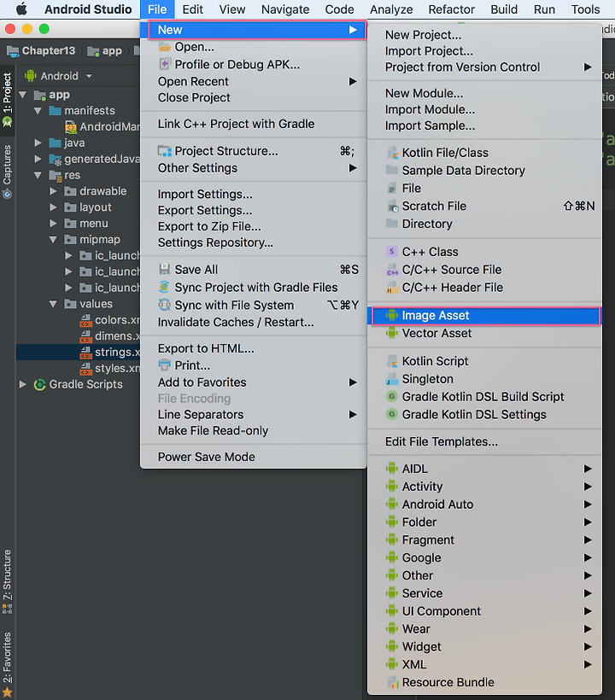Open the Refactor menu

(452, 9)
